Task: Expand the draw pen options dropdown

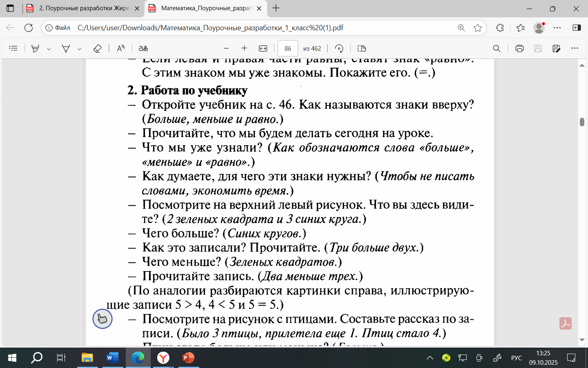Action: pyautogui.click(x=79, y=49)
